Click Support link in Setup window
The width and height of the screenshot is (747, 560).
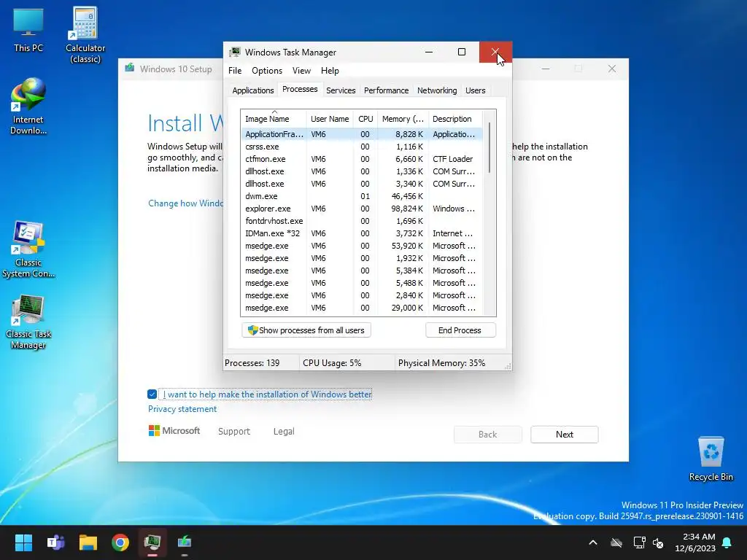(x=234, y=432)
